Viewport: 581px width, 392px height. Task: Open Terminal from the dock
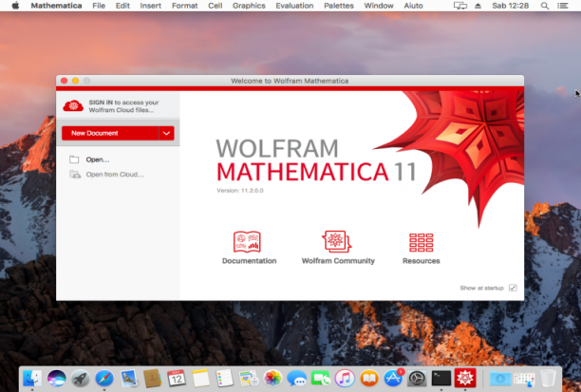point(441,379)
